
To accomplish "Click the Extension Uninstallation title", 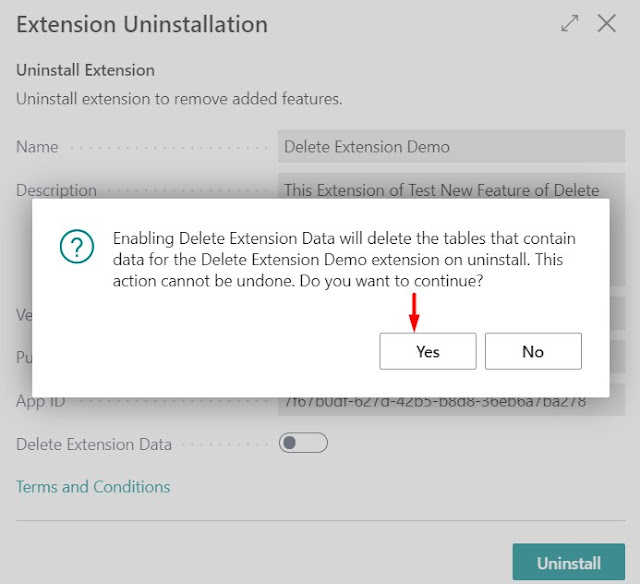I will coord(142,24).
